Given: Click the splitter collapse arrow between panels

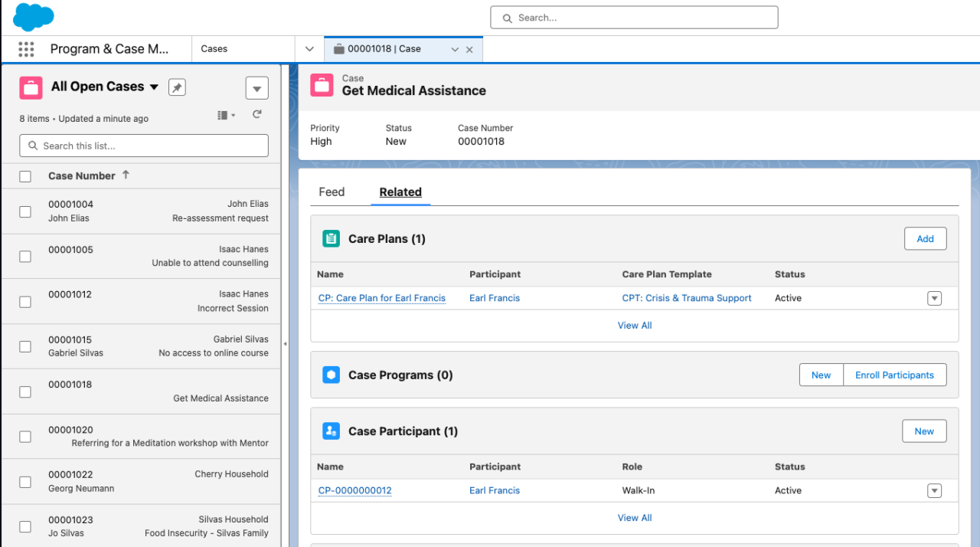Looking at the screenshot, I should pos(286,344).
